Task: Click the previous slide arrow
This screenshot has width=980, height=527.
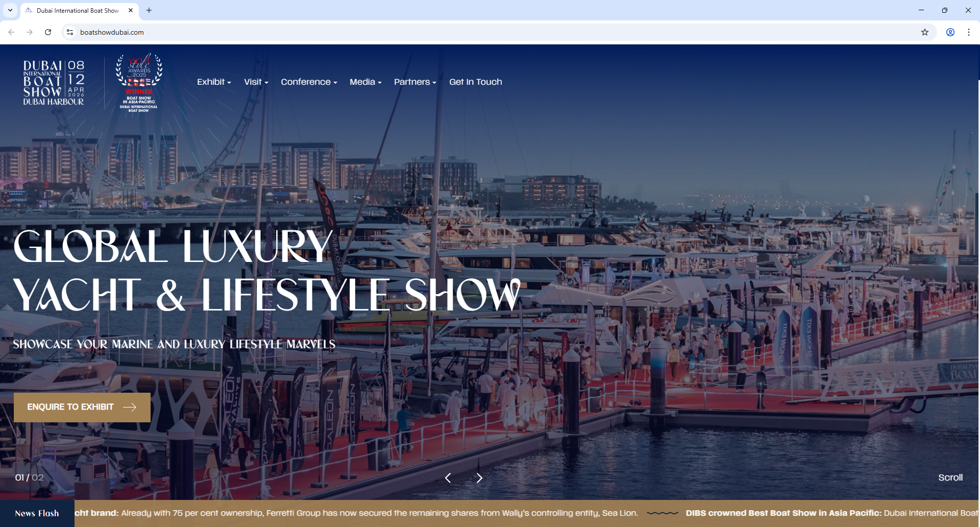Action: pos(448,477)
